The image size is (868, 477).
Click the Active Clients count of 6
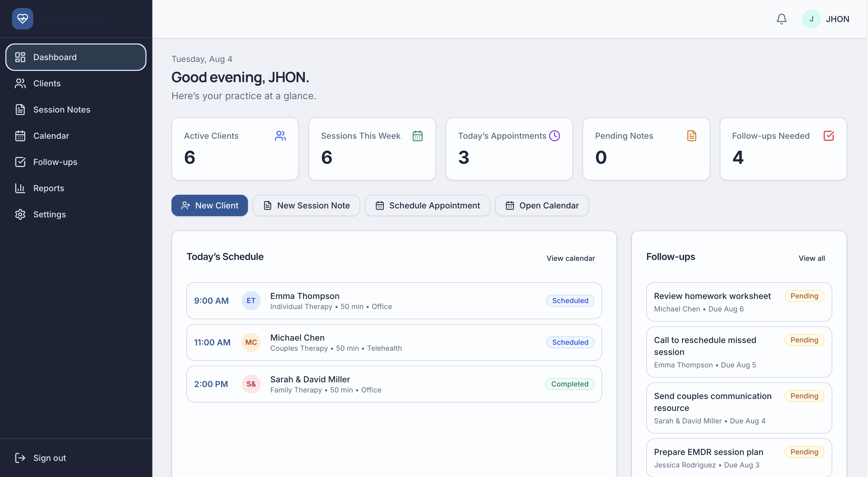click(x=189, y=157)
